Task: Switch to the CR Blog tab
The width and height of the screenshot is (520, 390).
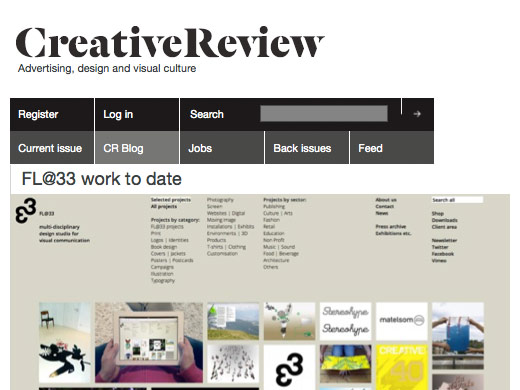Action: tap(137, 148)
